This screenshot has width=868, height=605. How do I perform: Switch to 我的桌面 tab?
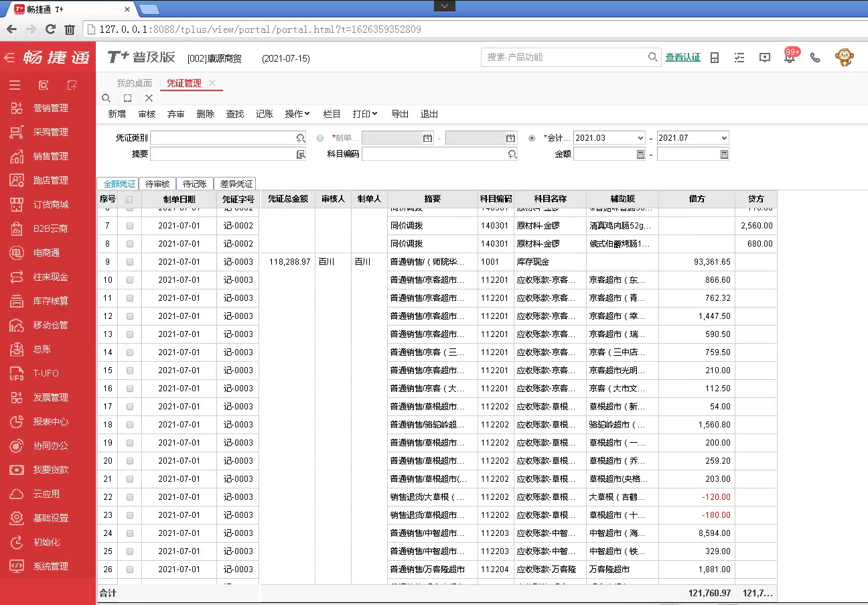pos(134,83)
